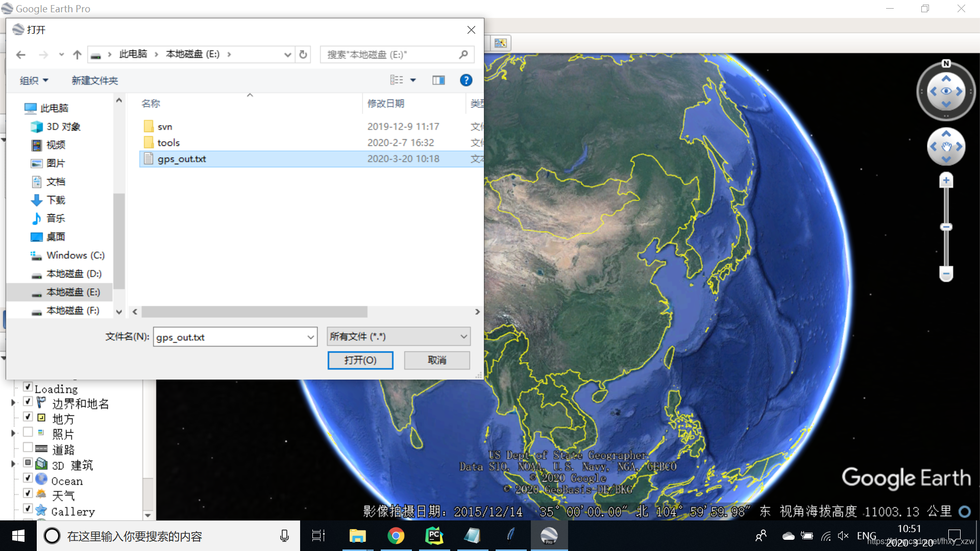The image size is (980, 551).
Task: Click the change view layout icon
Action: (x=397, y=80)
